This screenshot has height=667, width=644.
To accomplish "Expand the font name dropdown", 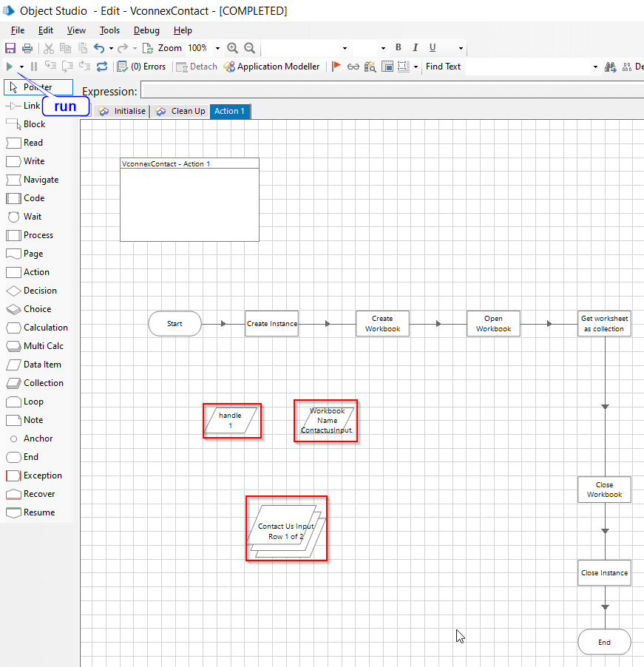I will click(x=345, y=48).
